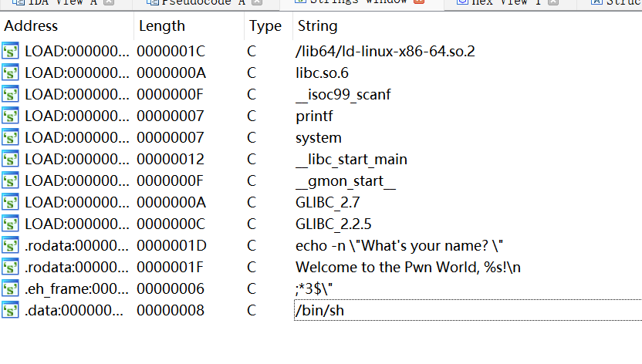Click the string icon beside the /lib64/ld-linux-x86-64.so.2 row
This screenshot has height=364, width=642.
11,52
